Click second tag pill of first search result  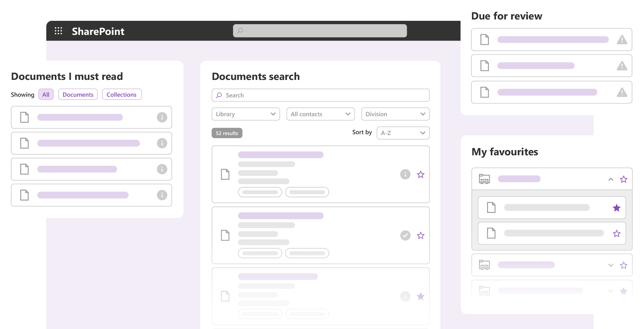click(307, 192)
